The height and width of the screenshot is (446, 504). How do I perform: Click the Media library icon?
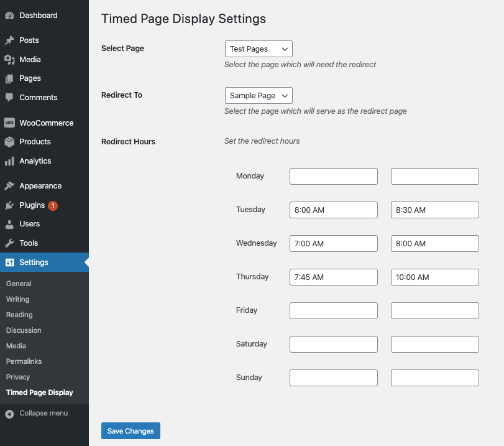point(9,60)
